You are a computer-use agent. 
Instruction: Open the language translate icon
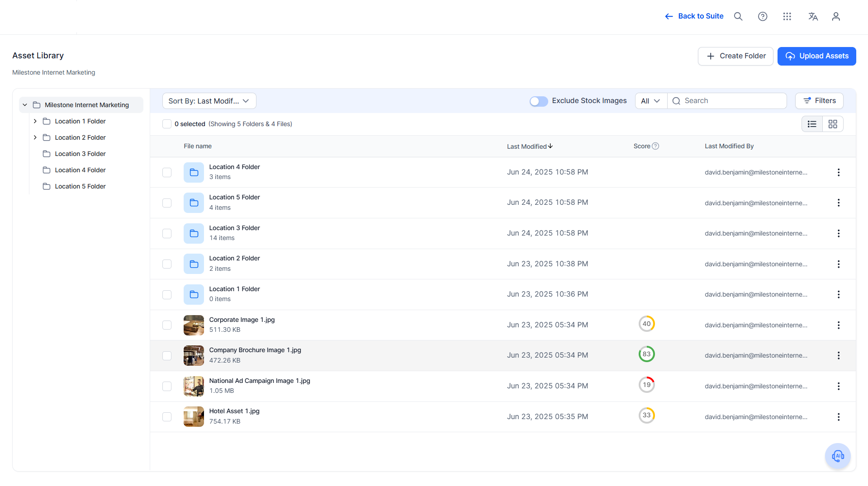813,16
